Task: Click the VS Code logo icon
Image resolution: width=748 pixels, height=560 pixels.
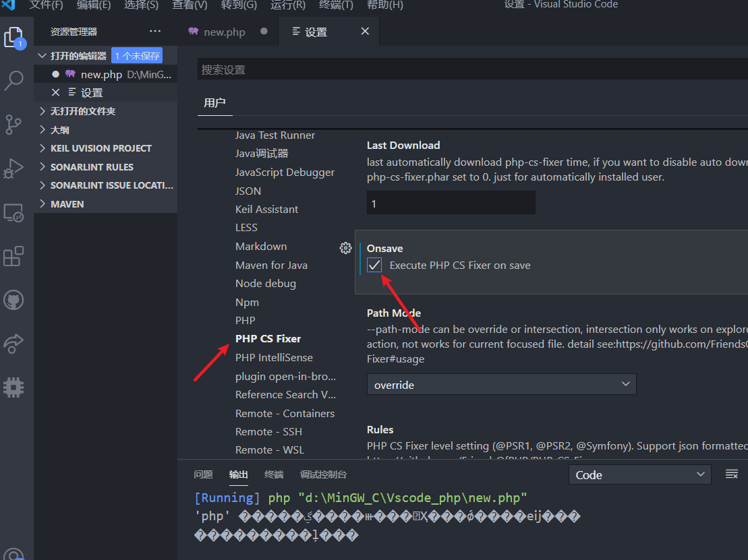Action: [9, 5]
